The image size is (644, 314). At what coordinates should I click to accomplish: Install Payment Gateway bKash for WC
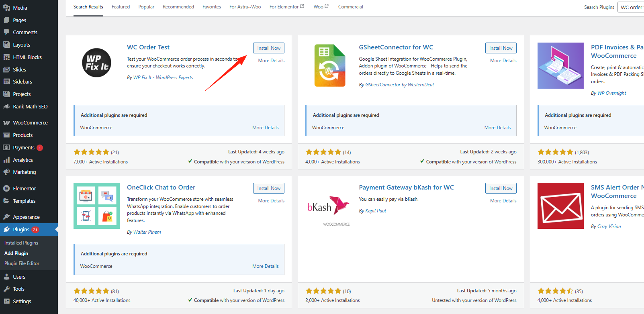coord(501,188)
